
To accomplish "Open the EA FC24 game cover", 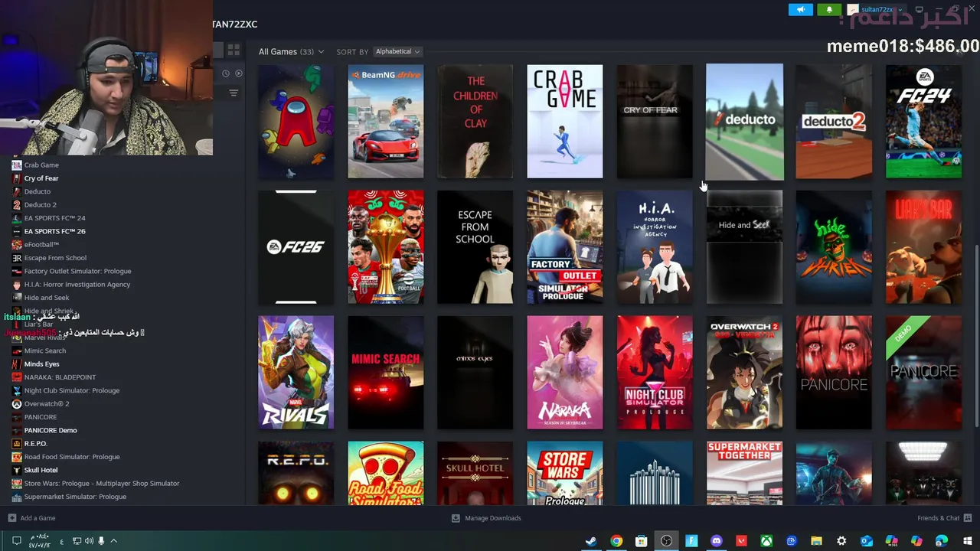I will click(x=923, y=121).
